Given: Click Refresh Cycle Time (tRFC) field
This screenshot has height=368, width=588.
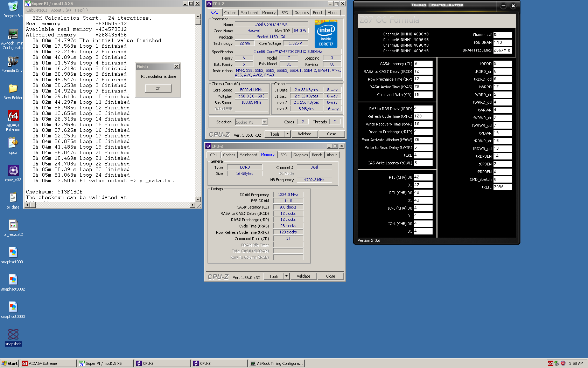Looking at the screenshot, I should point(423,116).
